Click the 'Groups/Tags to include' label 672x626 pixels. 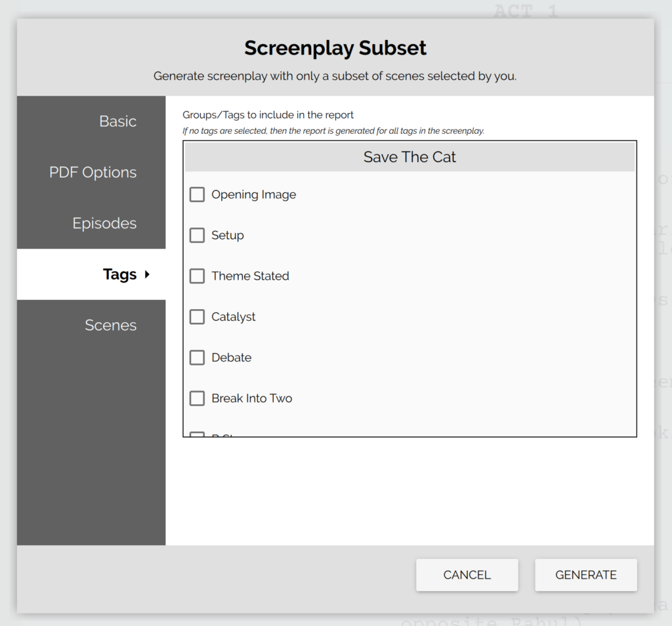click(x=268, y=115)
